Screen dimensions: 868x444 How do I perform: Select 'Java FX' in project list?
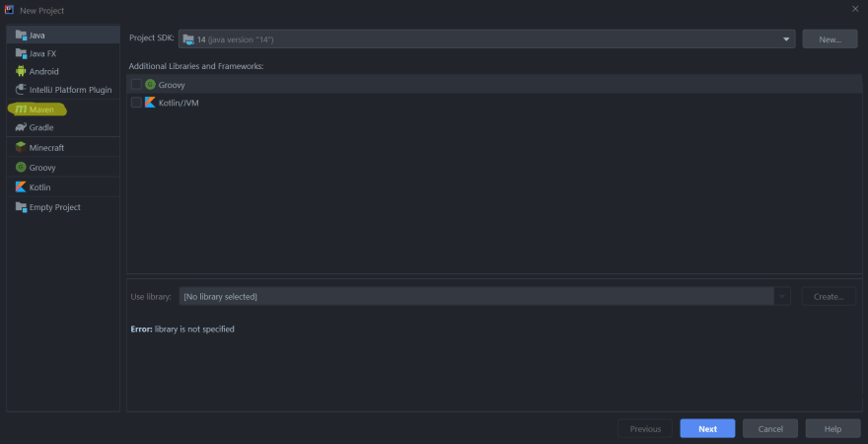tap(42, 53)
